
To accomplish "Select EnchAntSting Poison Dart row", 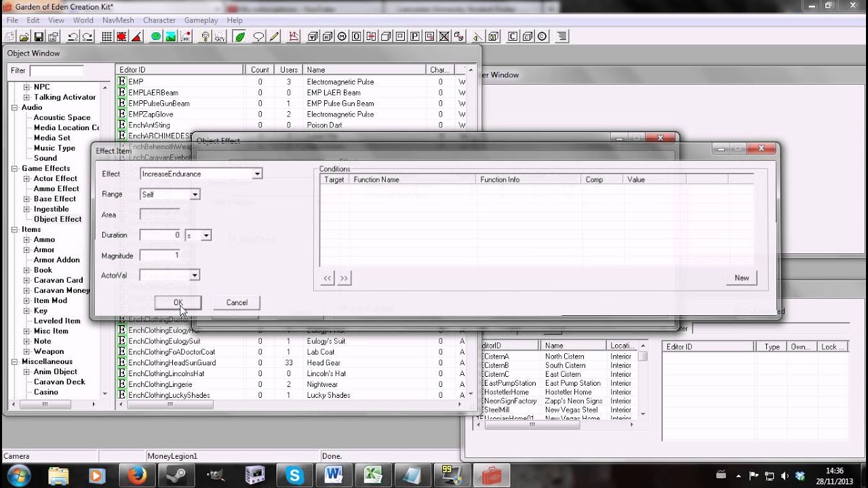I will click(292, 125).
